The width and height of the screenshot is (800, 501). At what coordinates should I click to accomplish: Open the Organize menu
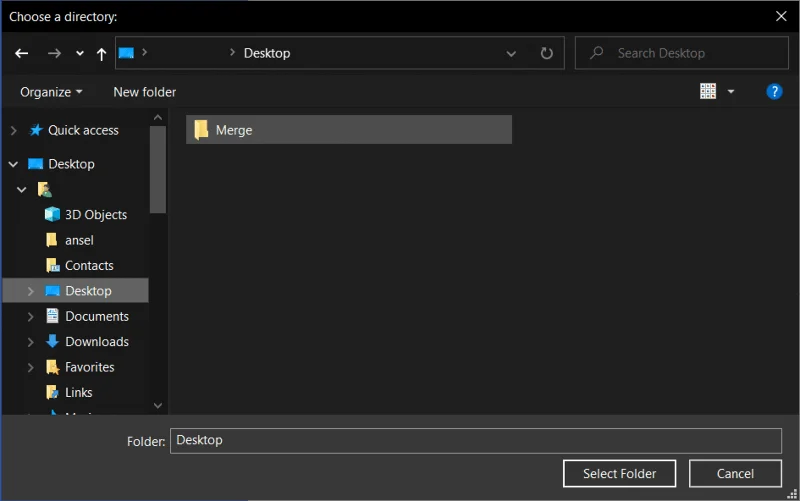pos(51,92)
